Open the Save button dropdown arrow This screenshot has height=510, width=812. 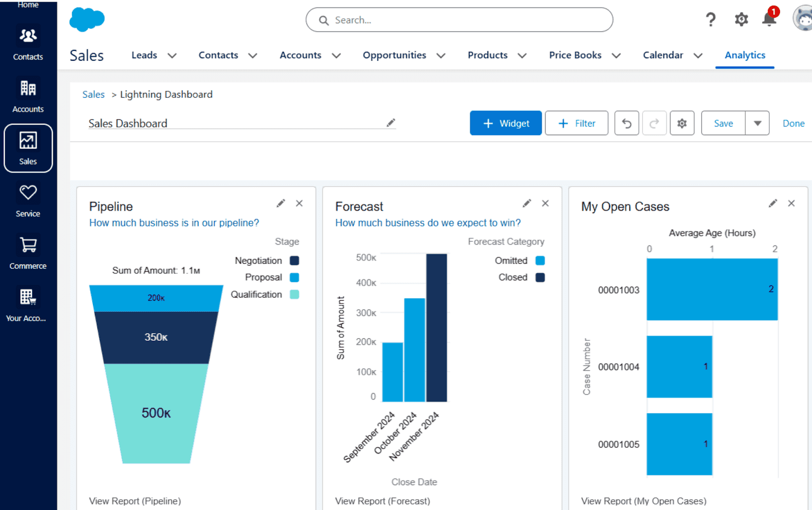click(x=757, y=123)
